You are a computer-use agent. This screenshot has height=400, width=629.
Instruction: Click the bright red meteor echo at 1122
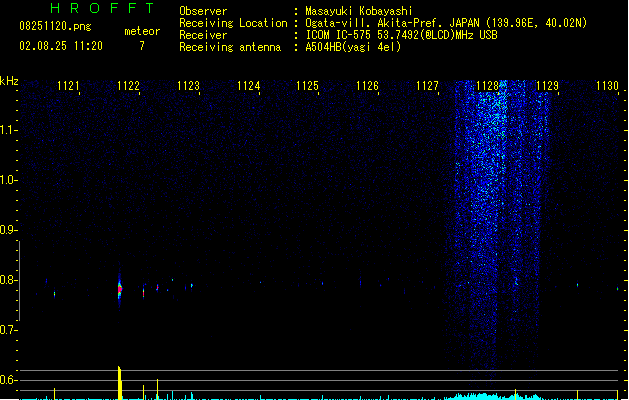pos(120,289)
